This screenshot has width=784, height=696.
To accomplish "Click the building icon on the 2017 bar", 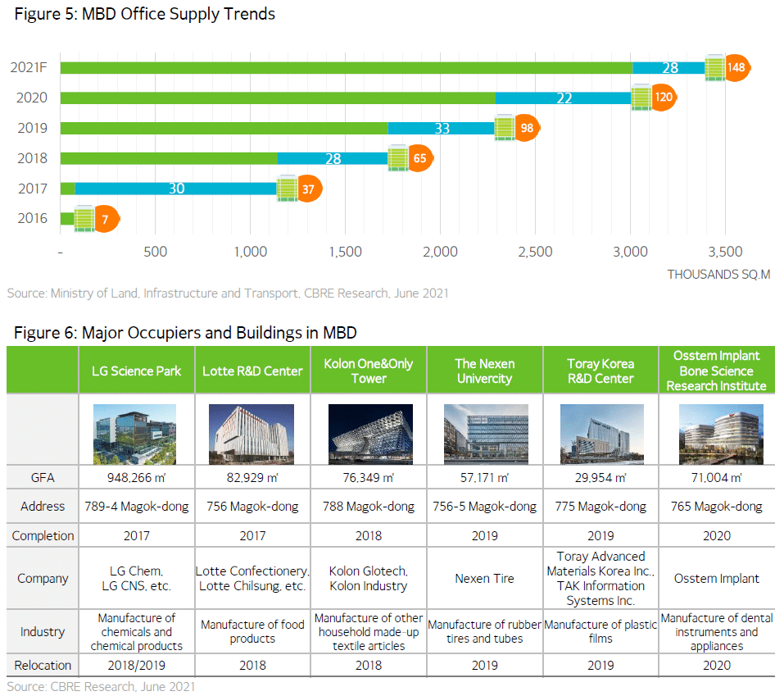I will 287,189.
